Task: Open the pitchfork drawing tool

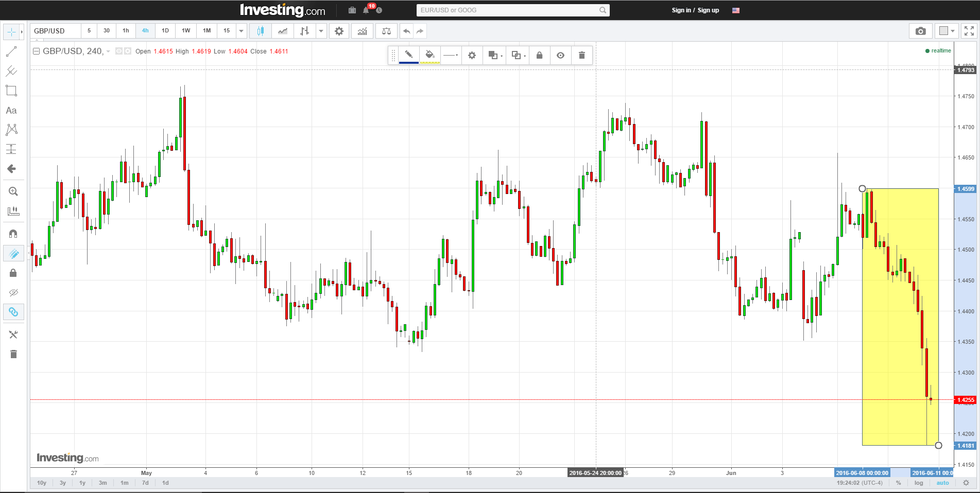Action: point(11,71)
